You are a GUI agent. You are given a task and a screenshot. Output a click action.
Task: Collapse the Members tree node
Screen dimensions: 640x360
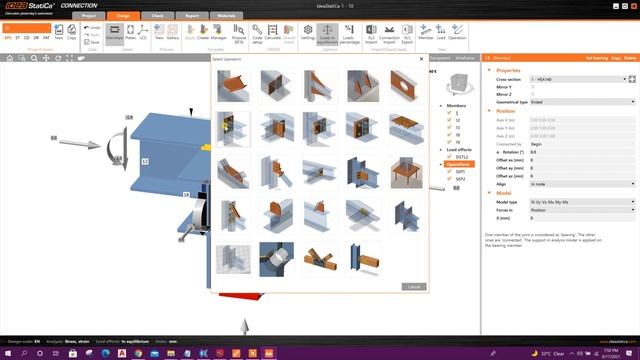pos(441,106)
